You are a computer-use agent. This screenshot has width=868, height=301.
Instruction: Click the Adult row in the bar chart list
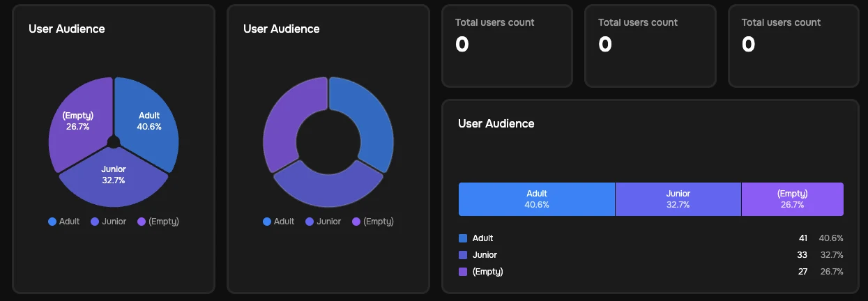click(x=651, y=238)
